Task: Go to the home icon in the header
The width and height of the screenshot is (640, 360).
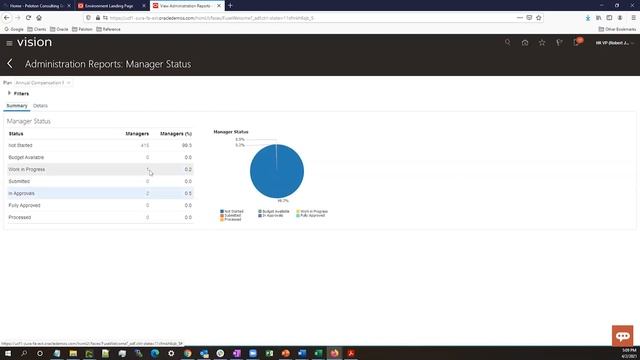Action: [x=525, y=42]
